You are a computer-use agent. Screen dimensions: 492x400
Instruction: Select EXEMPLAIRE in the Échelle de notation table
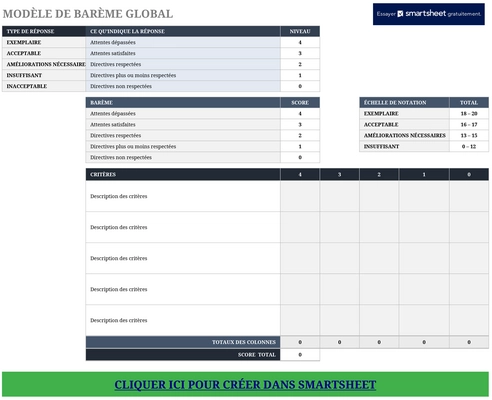coord(404,114)
